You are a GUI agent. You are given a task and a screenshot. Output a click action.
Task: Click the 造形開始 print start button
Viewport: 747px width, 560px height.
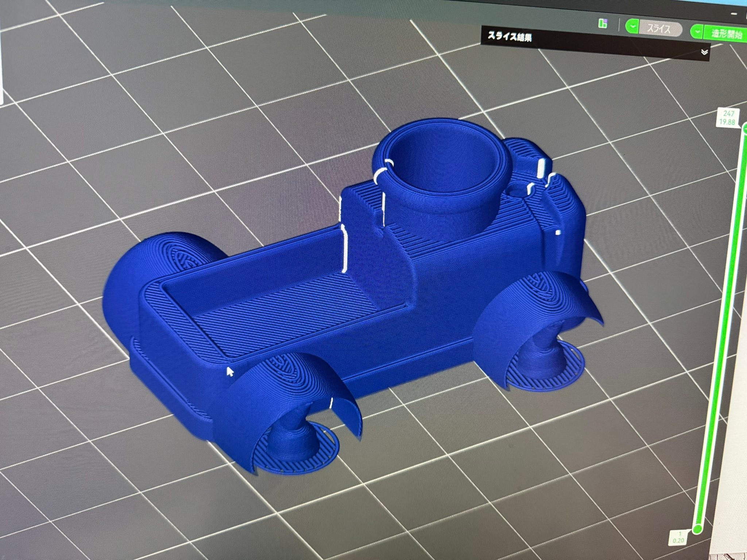click(725, 34)
